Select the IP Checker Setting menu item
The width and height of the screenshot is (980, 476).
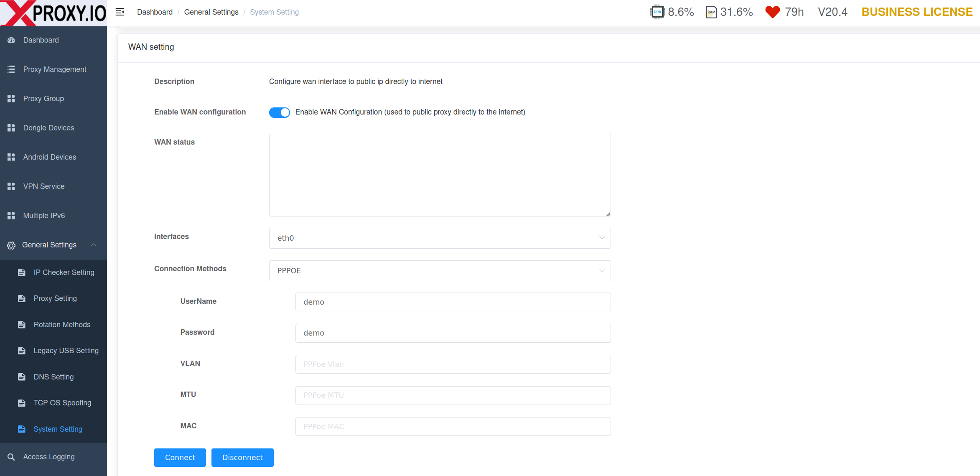point(64,272)
